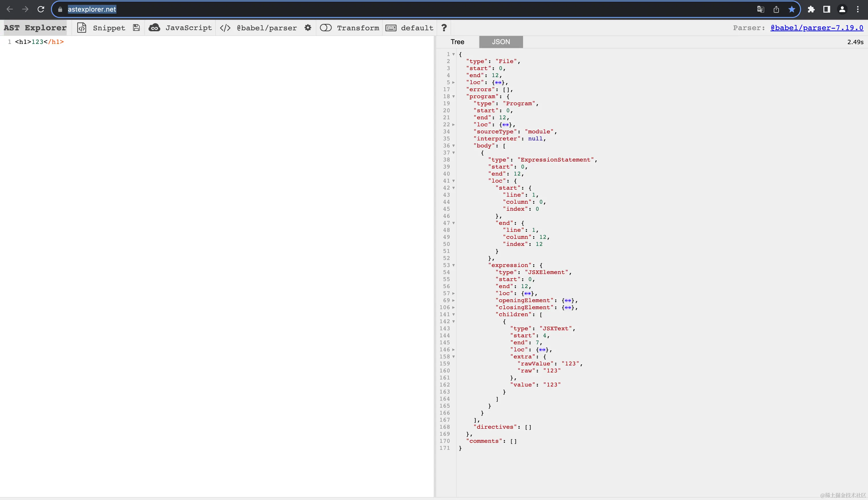Expand collapsed closingElement at line 106

click(x=453, y=308)
